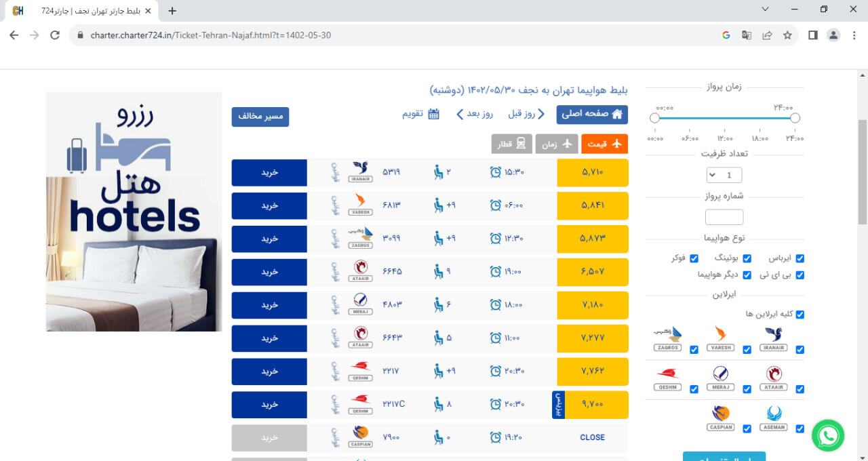Select the قیمت price sort tab
868x461 pixels.
604,144
